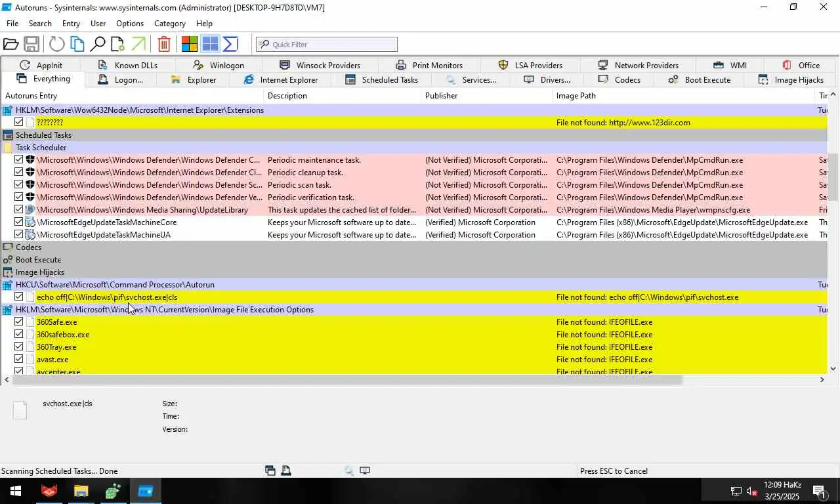
Task: Open the Entry menu
Action: pyautogui.click(x=71, y=23)
